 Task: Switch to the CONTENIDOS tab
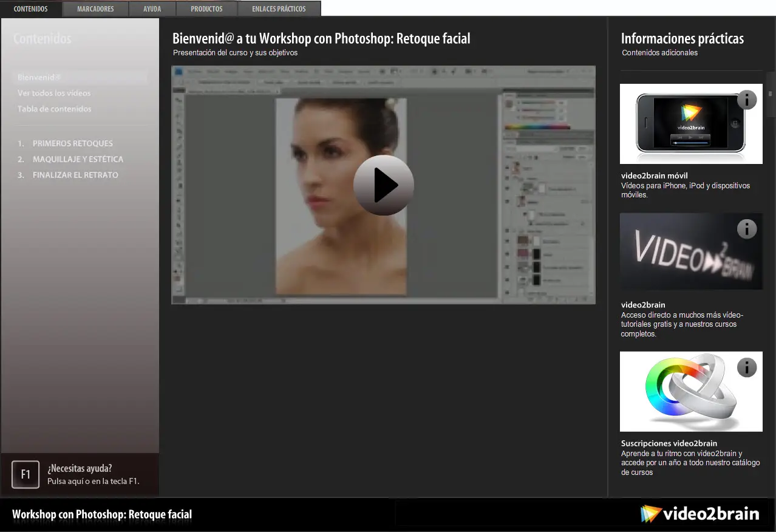pos(31,9)
